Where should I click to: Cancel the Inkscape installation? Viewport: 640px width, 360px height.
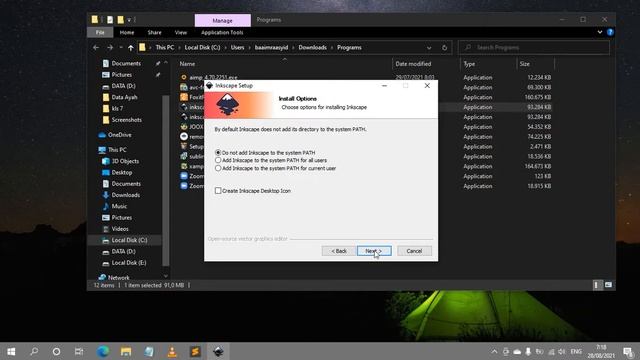click(414, 251)
